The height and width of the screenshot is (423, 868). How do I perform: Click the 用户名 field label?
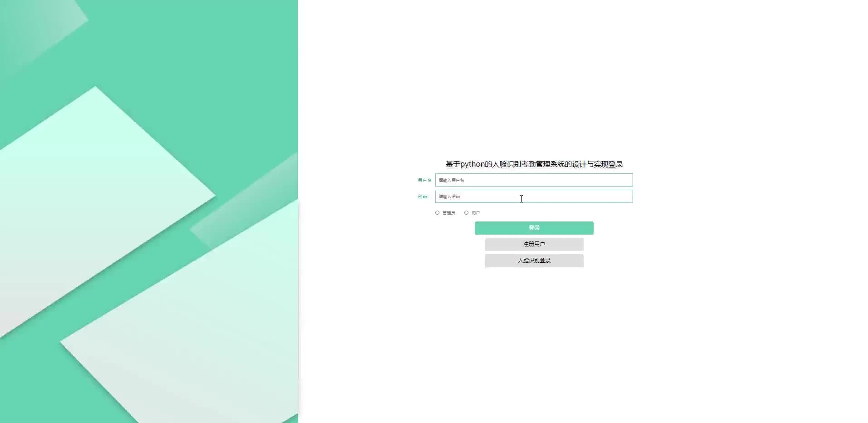click(x=424, y=180)
